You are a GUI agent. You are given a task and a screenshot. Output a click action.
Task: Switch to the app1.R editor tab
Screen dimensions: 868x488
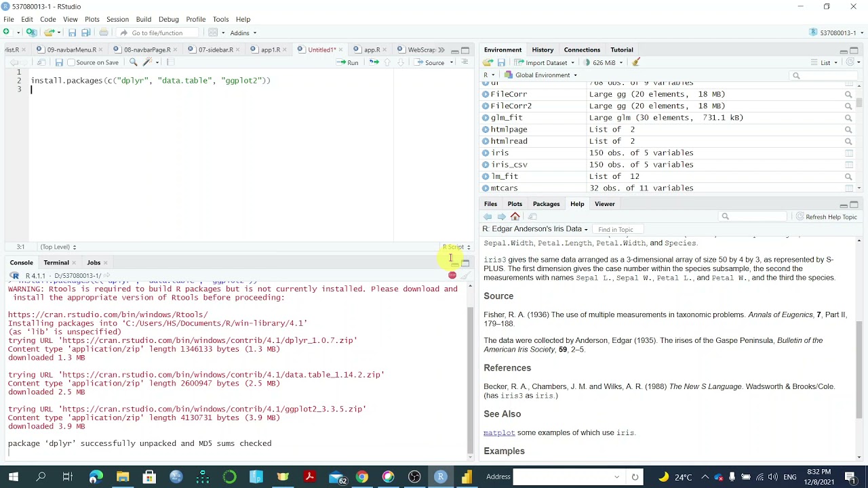tap(270, 49)
